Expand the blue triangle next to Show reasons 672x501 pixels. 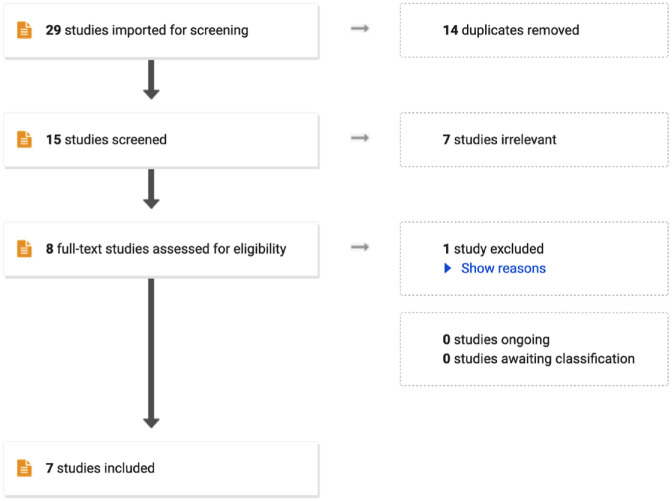(448, 268)
